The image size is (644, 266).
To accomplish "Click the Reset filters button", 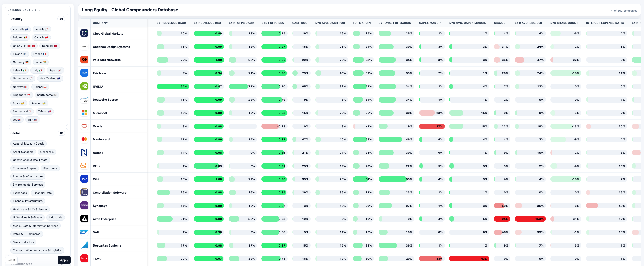I will pos(11,260).
